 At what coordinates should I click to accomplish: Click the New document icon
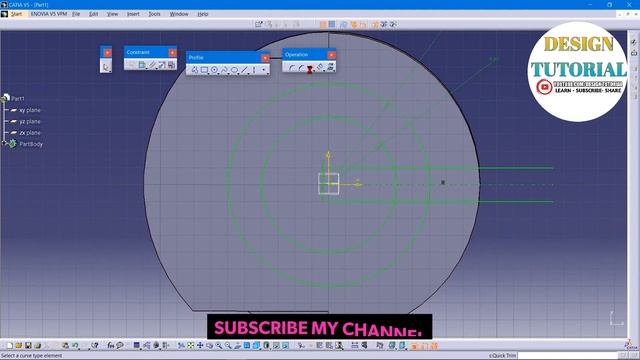(10, 346)
